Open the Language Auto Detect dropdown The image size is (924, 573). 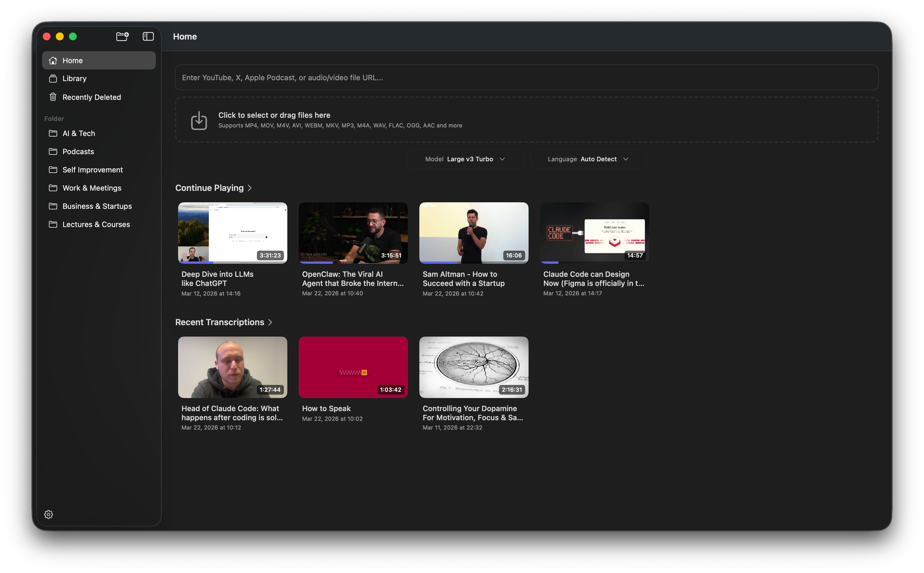588,159
